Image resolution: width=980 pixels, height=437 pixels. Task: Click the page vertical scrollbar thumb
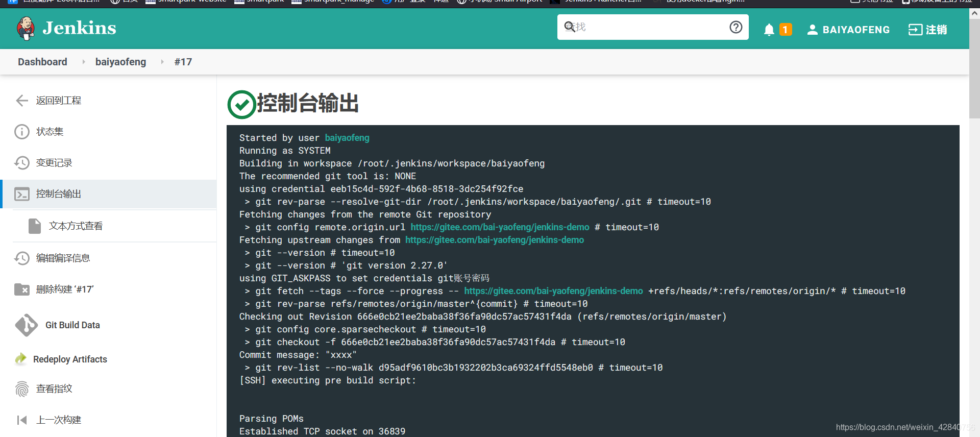click(974, 69)
